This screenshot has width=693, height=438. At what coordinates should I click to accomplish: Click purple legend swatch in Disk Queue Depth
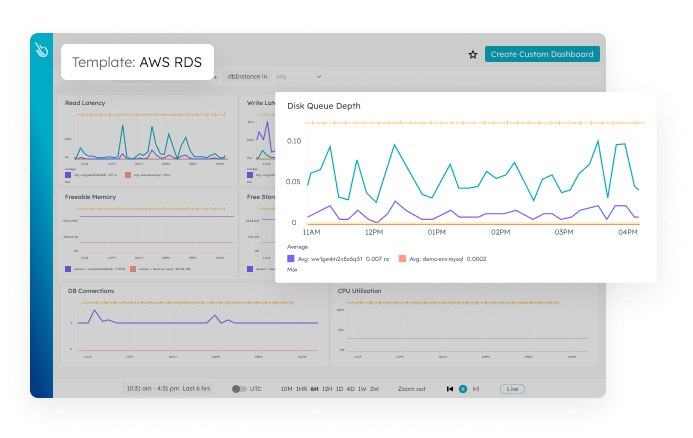coord(290,259)
